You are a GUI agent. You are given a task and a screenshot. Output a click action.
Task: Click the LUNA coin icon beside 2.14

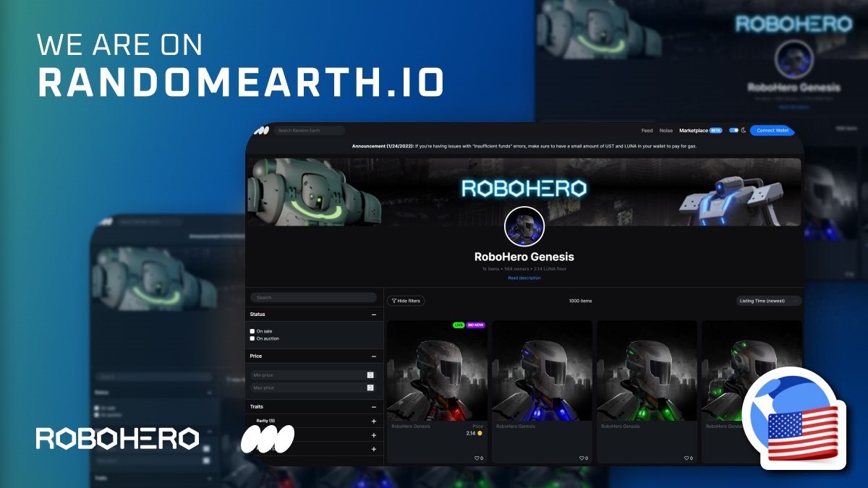click(480, 433)
